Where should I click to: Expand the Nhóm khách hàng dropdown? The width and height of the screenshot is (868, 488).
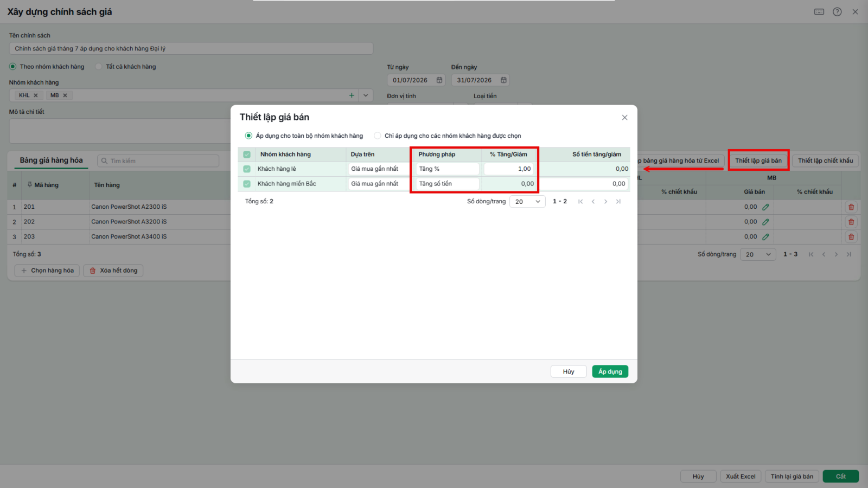click(366, 95)
